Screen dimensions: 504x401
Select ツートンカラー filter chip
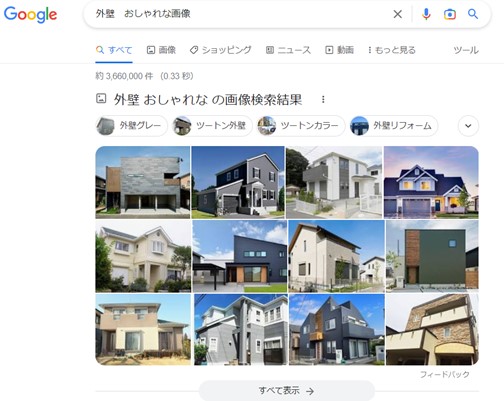[301, 126]
